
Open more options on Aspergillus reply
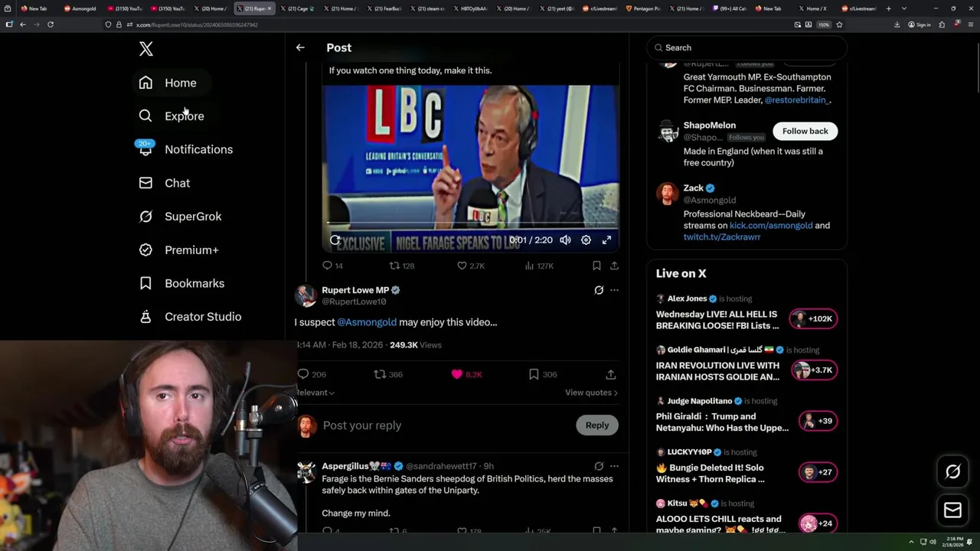pos(614,466)
